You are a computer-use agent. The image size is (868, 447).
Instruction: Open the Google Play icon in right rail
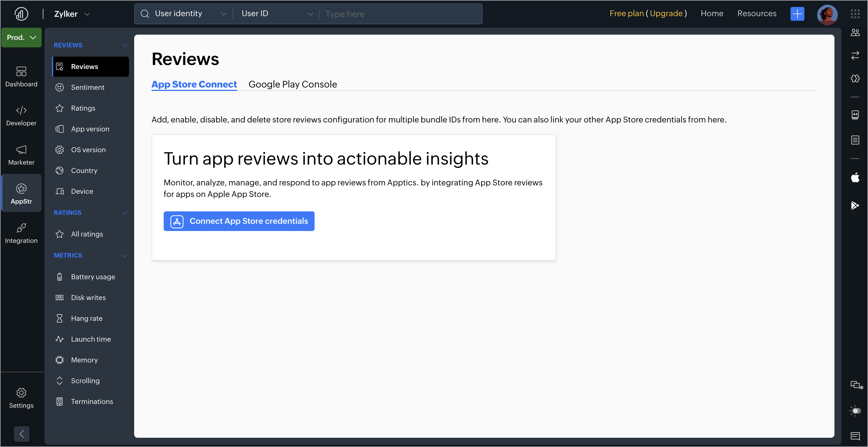coord(855,205)
